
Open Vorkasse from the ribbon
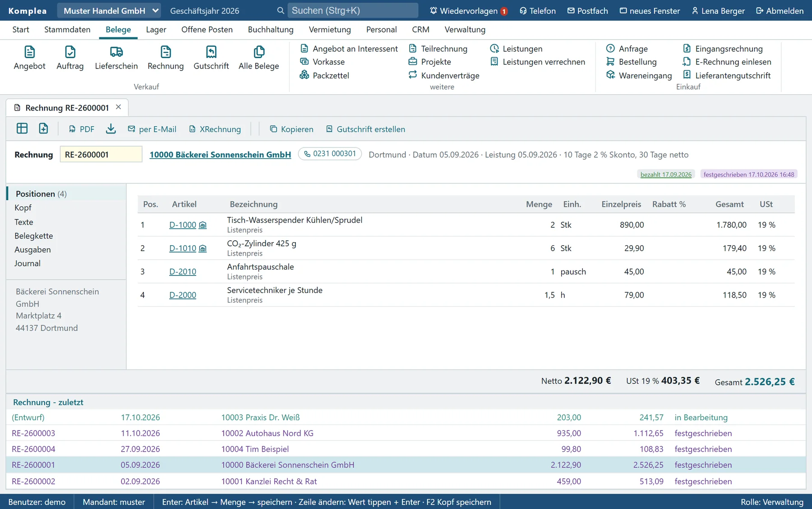[322, 62]
